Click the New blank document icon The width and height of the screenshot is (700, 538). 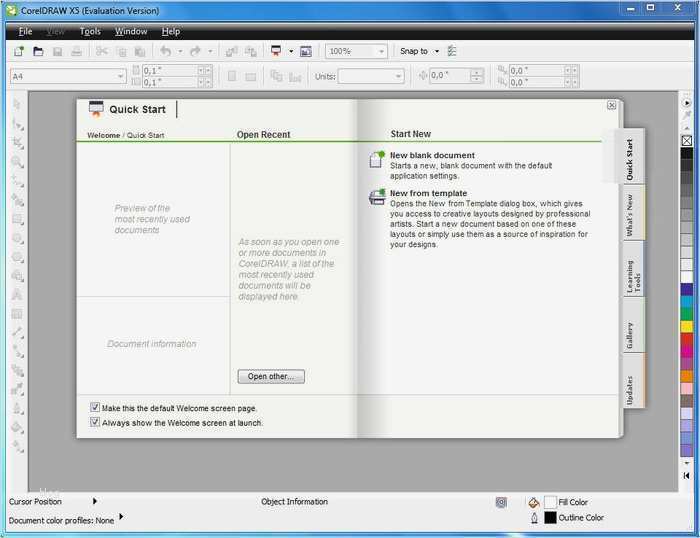click(x=376, y=159)
